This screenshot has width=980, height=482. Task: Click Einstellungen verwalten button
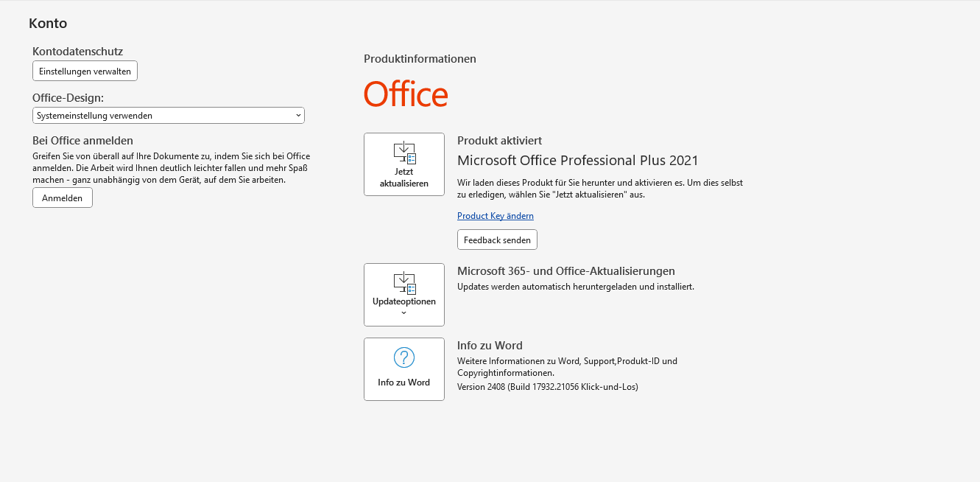[85, 71]
